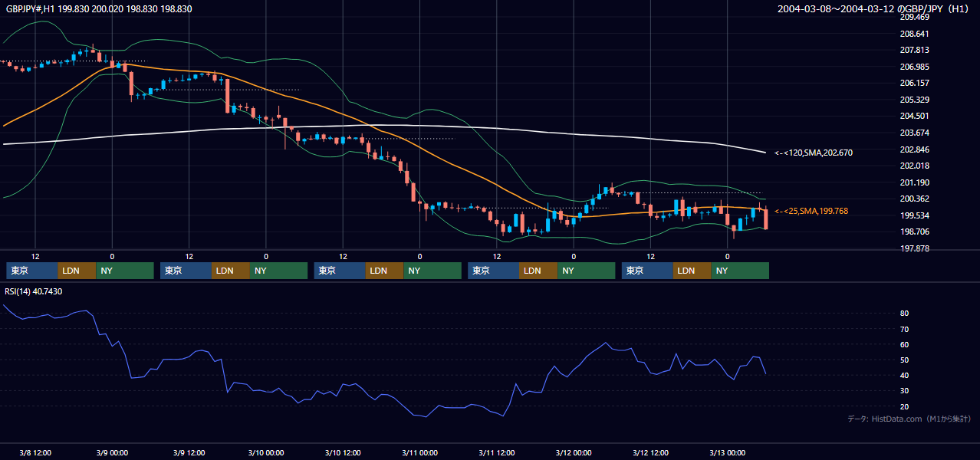
Task: Click the 3/12 東京 session box
Action: tap(647, 271)
